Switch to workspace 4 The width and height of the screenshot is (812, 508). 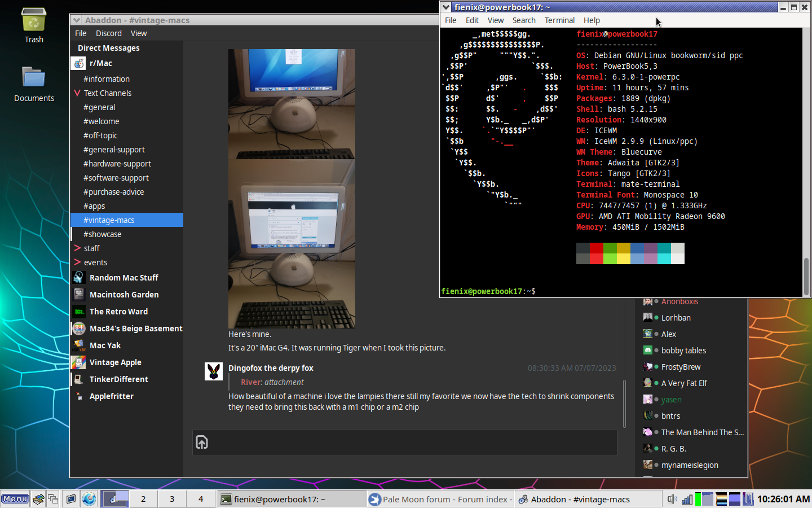tap(201, 499)
